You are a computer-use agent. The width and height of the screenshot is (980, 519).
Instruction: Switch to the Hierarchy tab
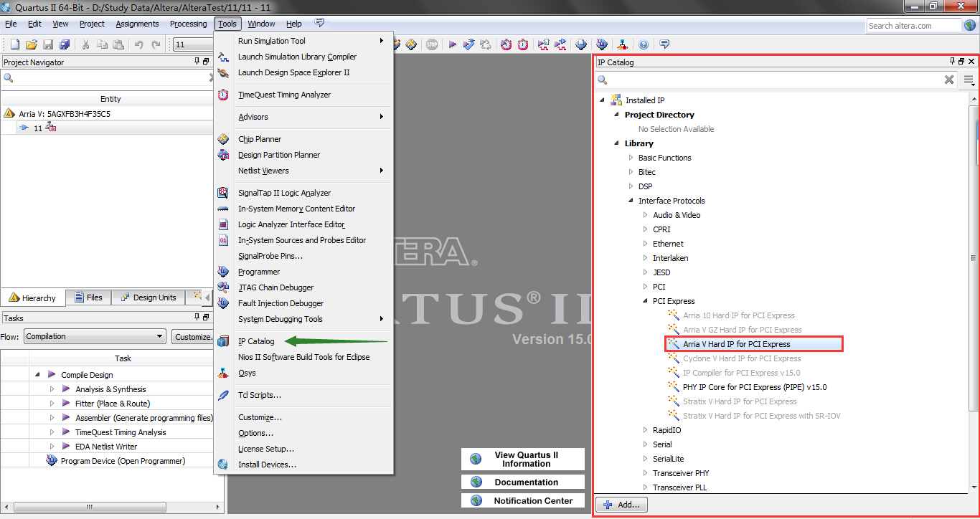[33, 297]
